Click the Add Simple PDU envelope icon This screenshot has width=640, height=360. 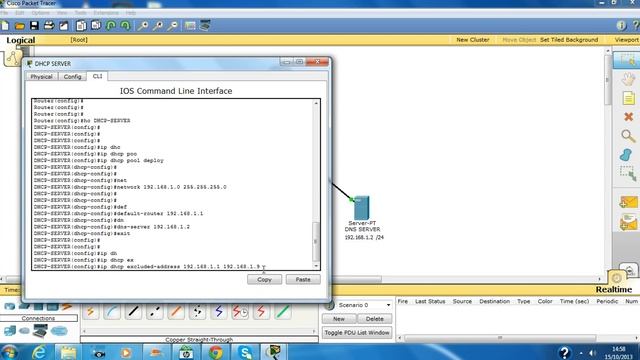628,202
